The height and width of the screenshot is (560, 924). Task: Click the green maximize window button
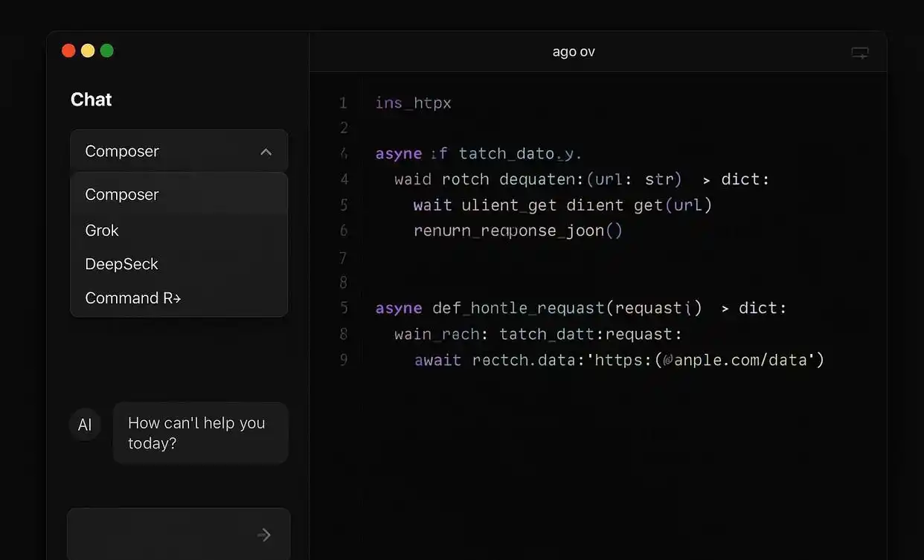[107, 51]
